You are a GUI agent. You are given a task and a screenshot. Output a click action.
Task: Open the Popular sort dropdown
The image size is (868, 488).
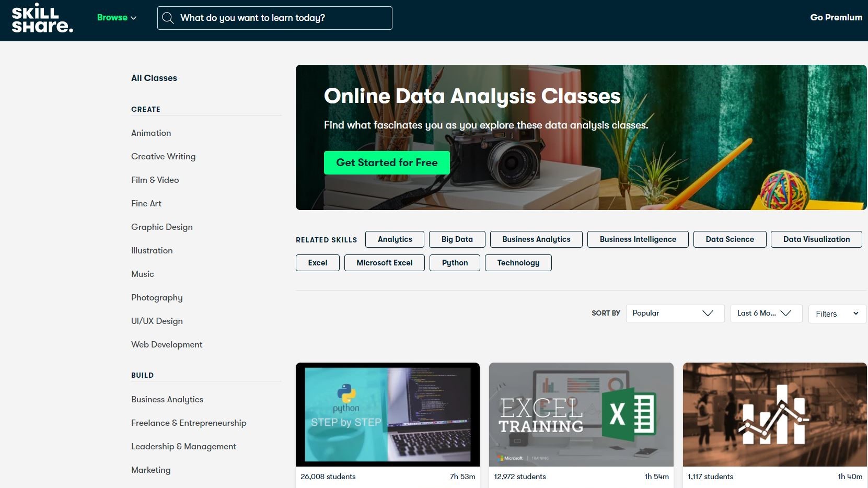tap(675, 313)
